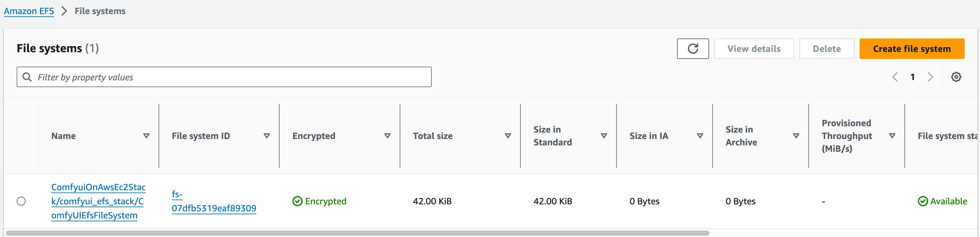The width and height of the screenshot is (980, 237).
Task: Go to previous page arrow
Action: [895, 77]
